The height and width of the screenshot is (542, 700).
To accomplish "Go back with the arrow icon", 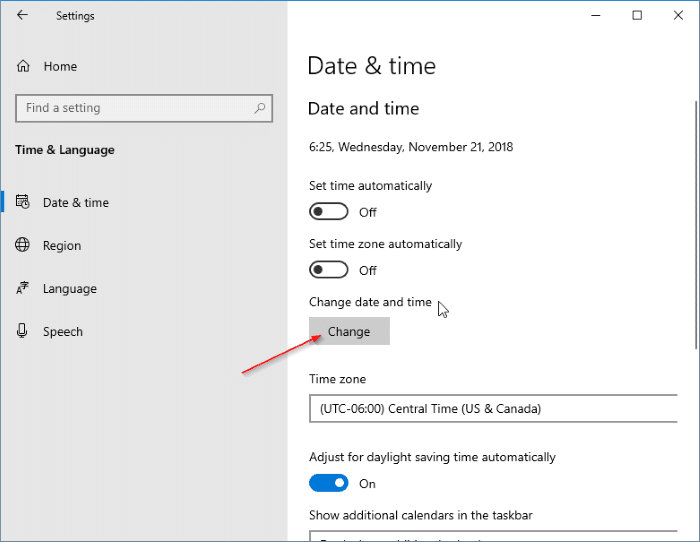I will pyautogui.click(x=22, y=15).
